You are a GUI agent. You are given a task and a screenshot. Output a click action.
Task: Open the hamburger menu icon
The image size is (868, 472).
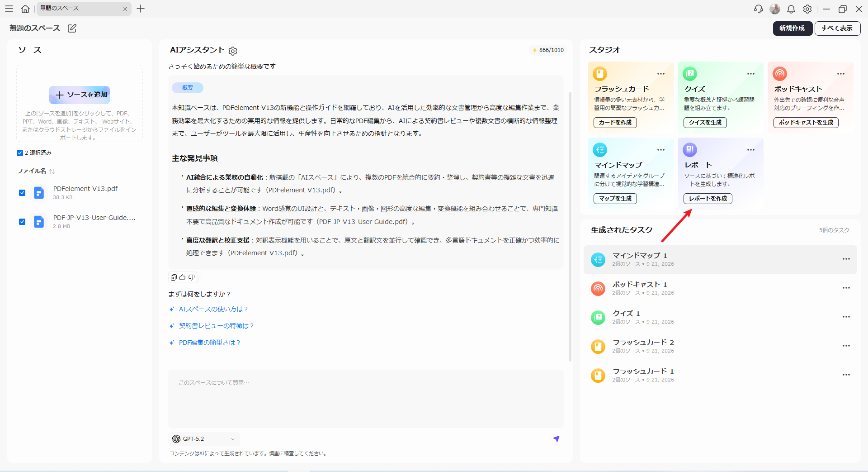9,9
